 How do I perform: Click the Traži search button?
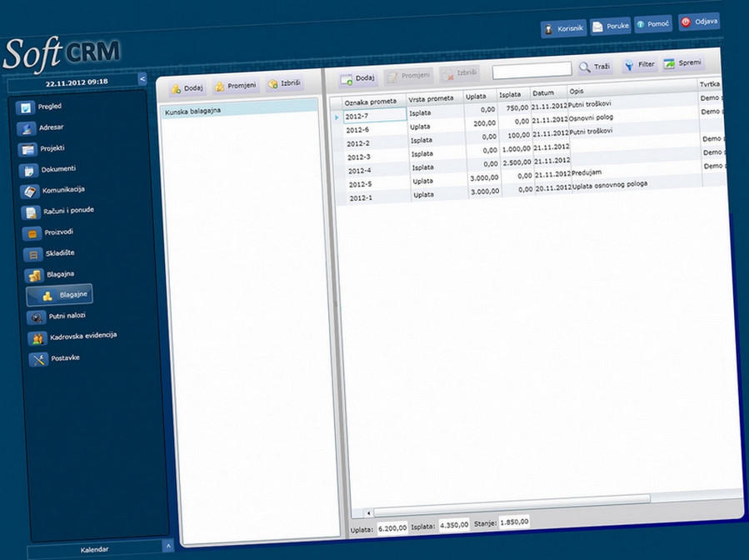click(x=595, y=67)
